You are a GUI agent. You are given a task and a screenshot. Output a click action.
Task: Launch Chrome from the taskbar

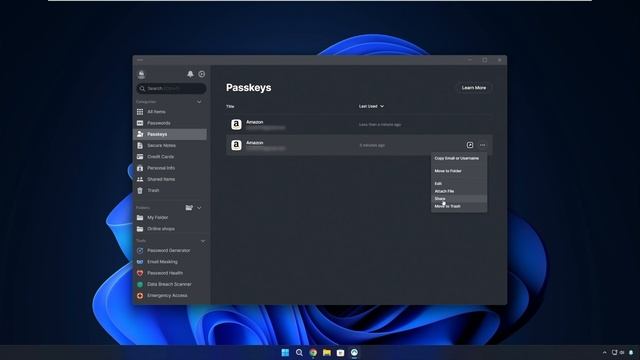pyautogui.click(x=313, y=353)
